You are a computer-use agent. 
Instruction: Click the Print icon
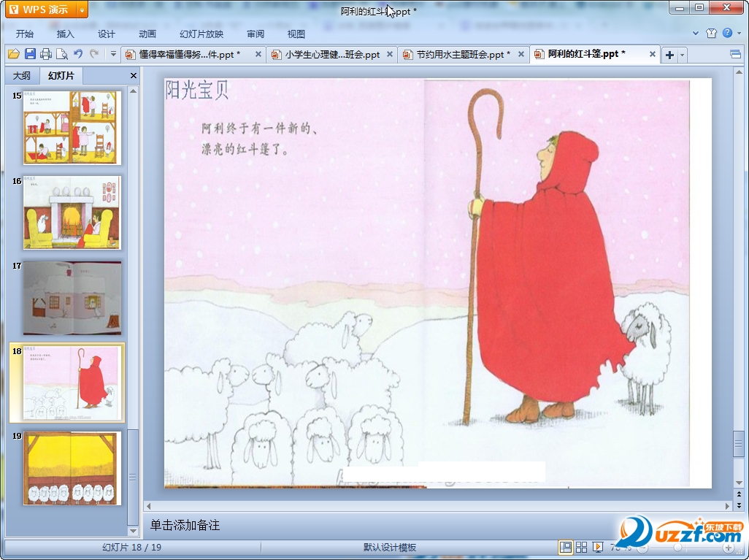(46, 54)
